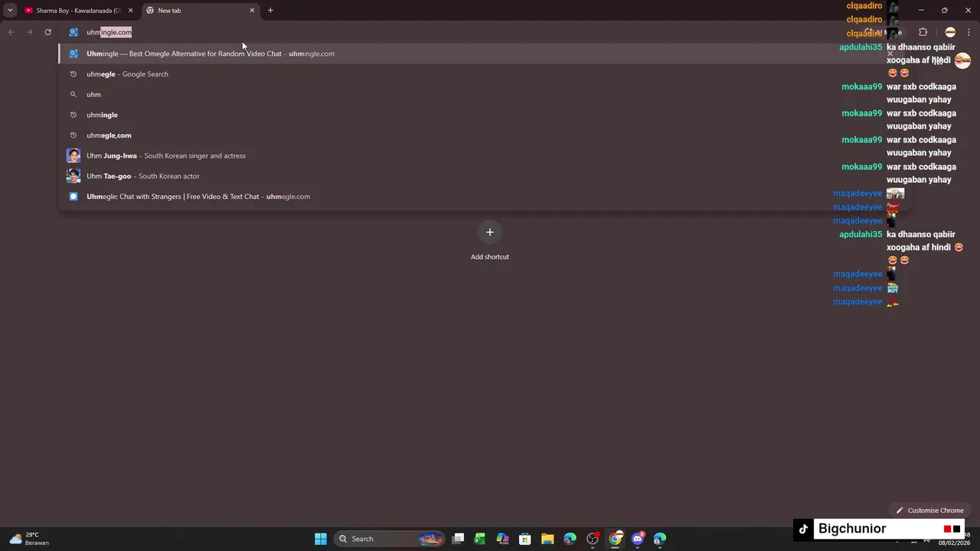Launch Excel from the taskbar
The image size is (980, 551).
coord(480,539)
